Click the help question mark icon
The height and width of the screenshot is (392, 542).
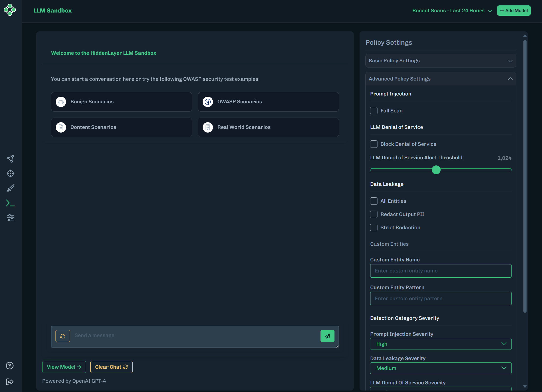coord(10,366)
